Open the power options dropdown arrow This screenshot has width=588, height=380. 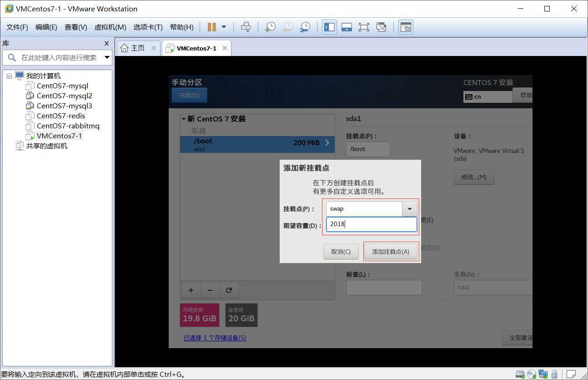pyautogui.click(x=224, y=27)
